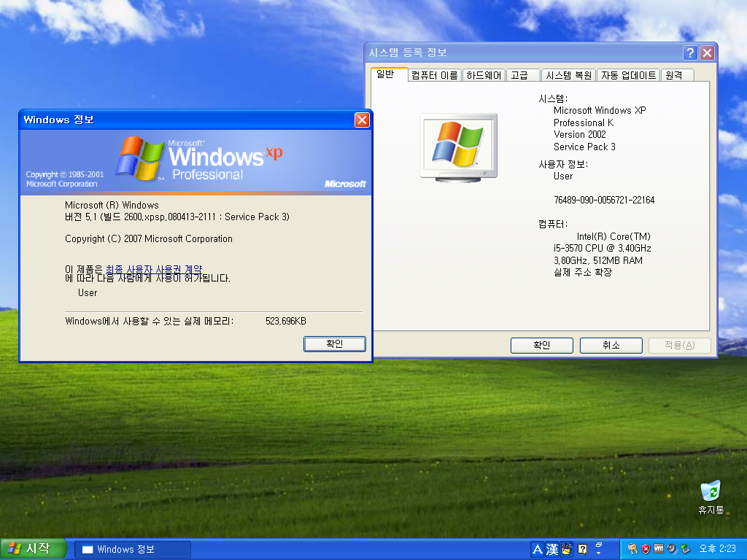The image size is (747, 560).
Task: Click the Safely Remove Hardware tray icon
Action: 685,549
